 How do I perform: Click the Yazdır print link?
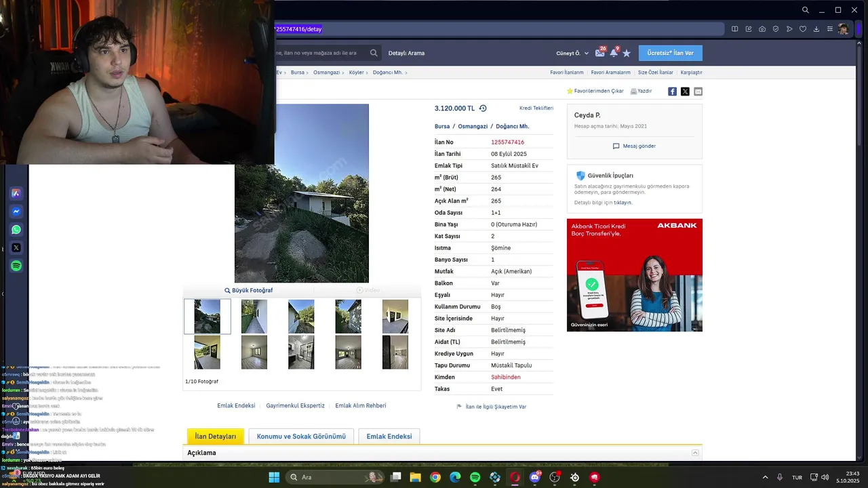[641, 91]
